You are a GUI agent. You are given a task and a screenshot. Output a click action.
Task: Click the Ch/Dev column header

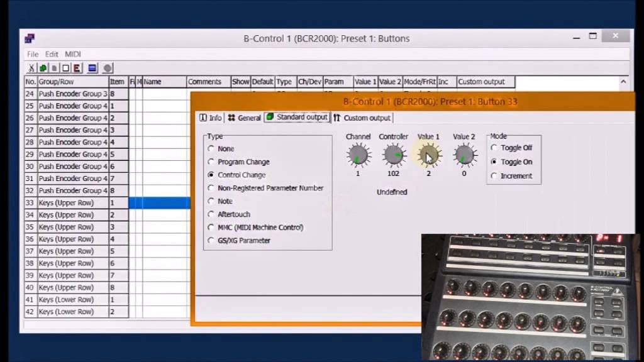(309, 82)
